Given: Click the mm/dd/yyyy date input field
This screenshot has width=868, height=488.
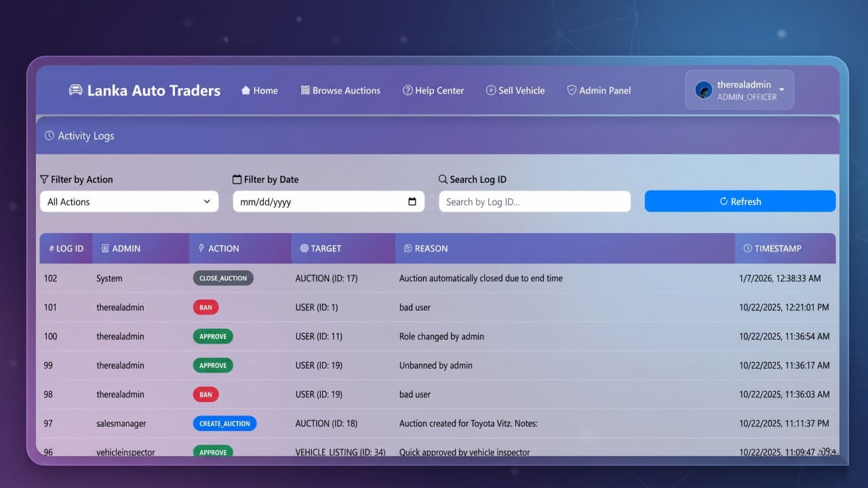Looking at the screenshot, I should 329,201.
